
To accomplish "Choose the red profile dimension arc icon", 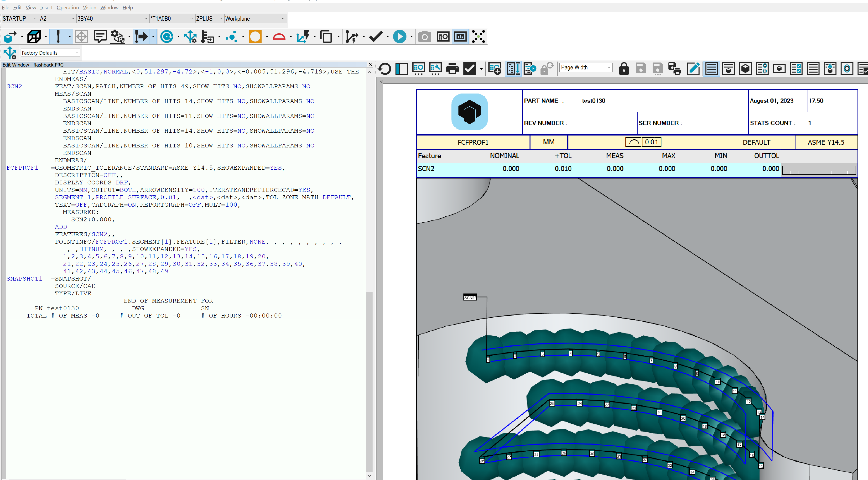I will click(279, 37).
